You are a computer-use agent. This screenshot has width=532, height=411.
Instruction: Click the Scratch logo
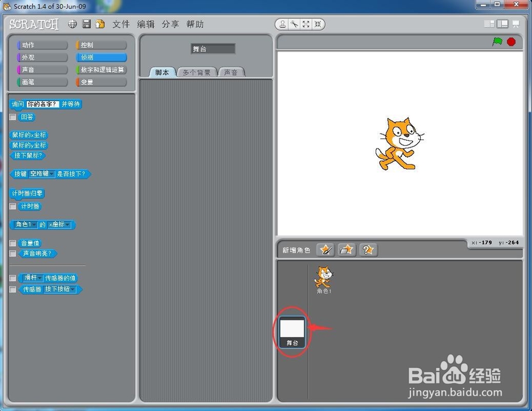(x=34, y=24)
